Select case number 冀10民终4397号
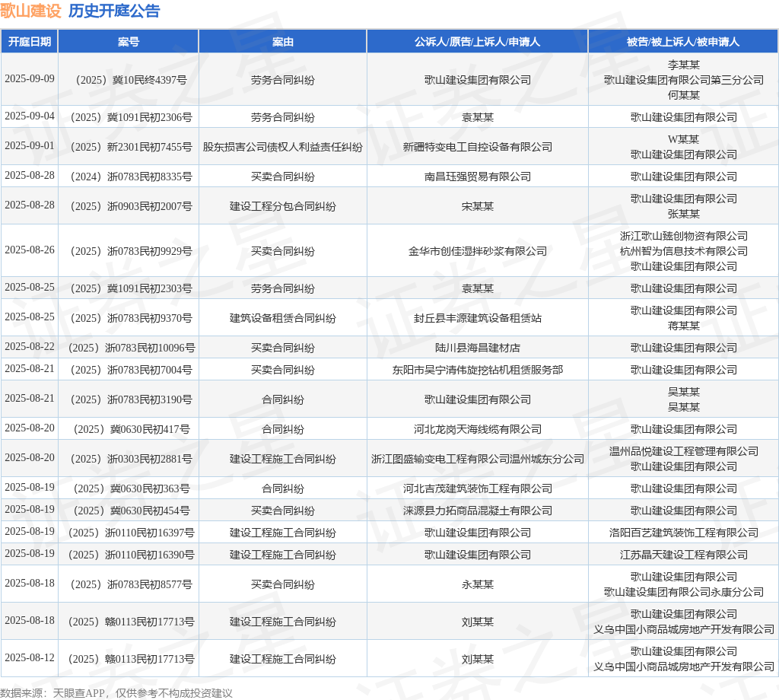The image size is (779, 700). click(131, 80)
